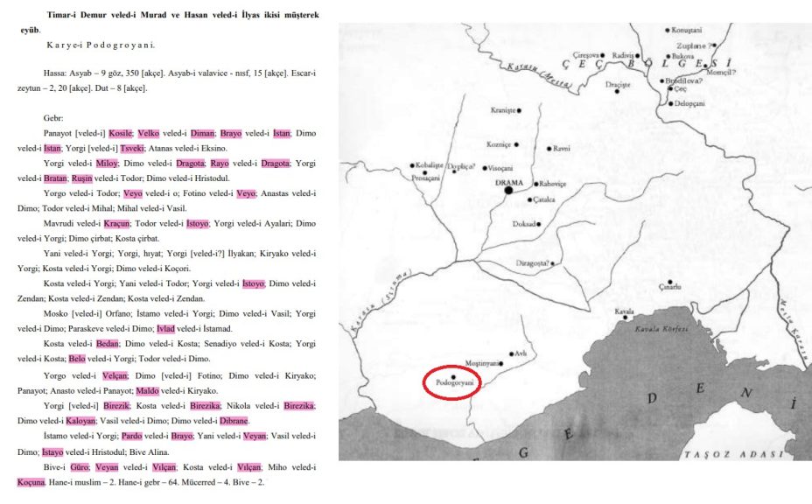This screenshot has height=504, width=812.
Task: Click the Kozniçe settlement dot
Action: point(515,144)
